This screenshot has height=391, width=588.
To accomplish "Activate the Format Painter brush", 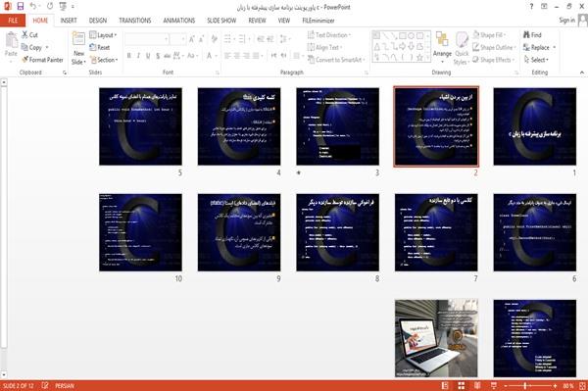I will tap(42, 60).
